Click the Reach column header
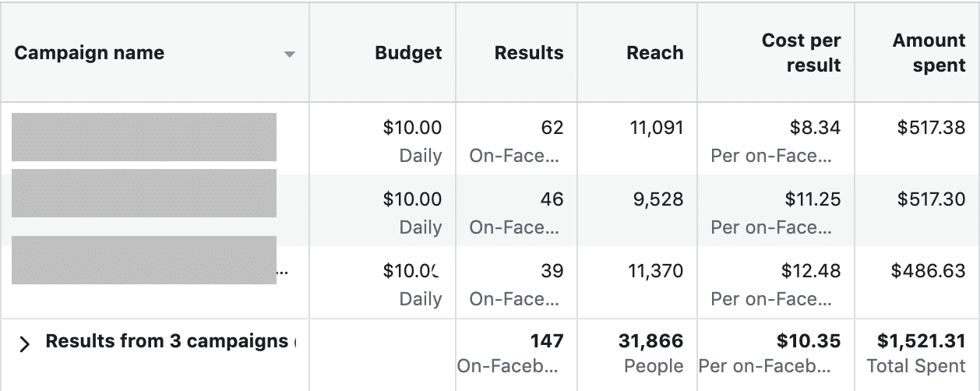This screenshot has width=980, height=391. 655,53
